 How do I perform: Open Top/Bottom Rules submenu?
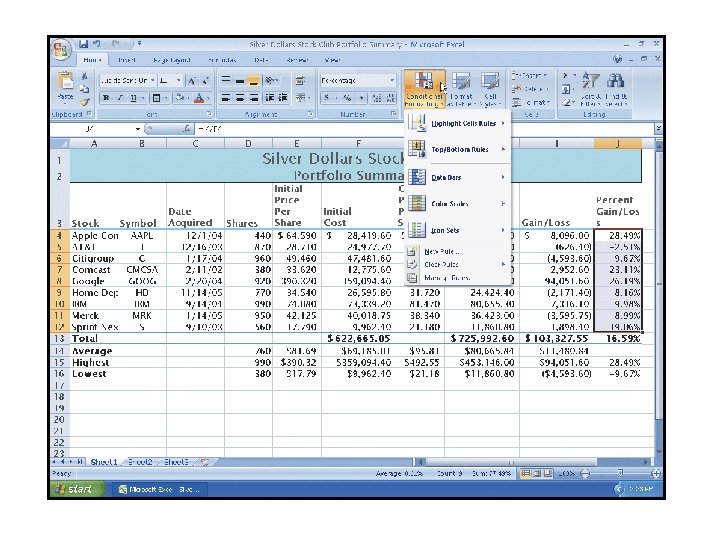click(458, 149)
